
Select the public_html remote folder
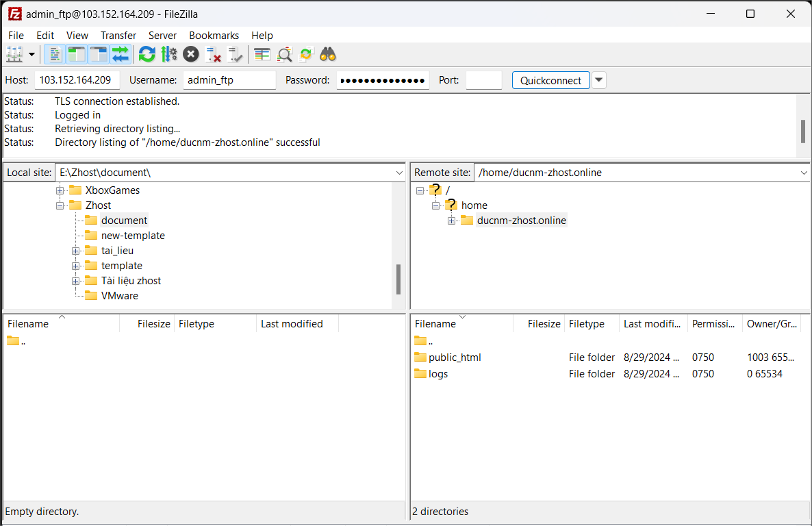[x=455, y=358]
